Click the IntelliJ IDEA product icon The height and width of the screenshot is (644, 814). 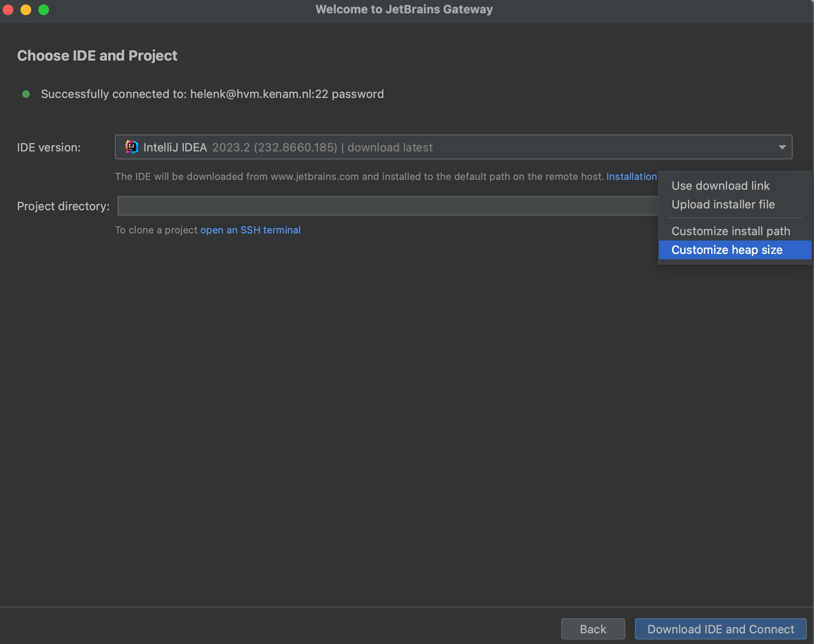[x=131, y=147]
